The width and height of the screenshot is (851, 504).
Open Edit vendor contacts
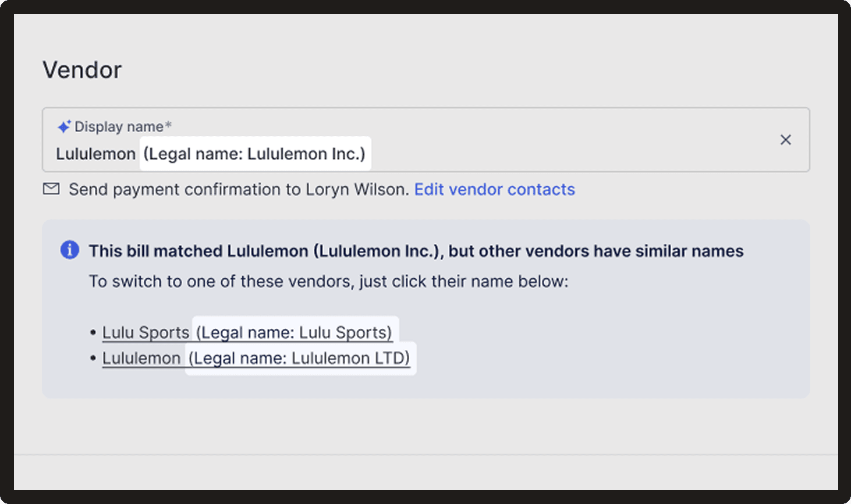[x=494, y=189]
